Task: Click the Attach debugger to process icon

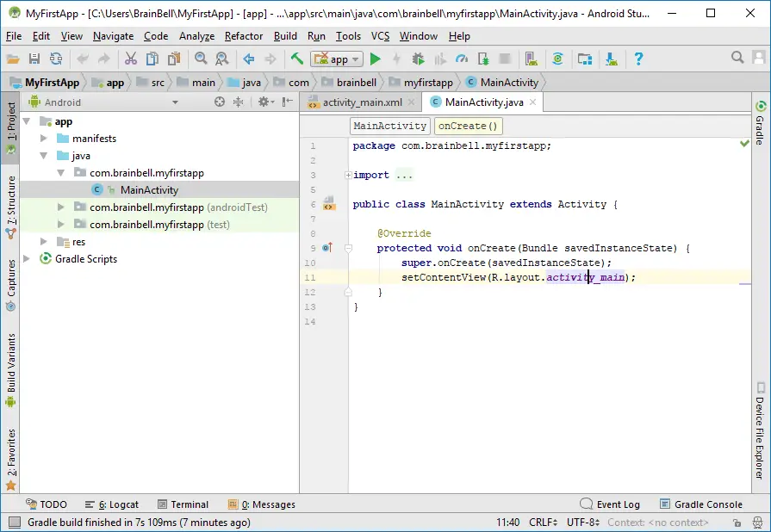Action: 483,59
